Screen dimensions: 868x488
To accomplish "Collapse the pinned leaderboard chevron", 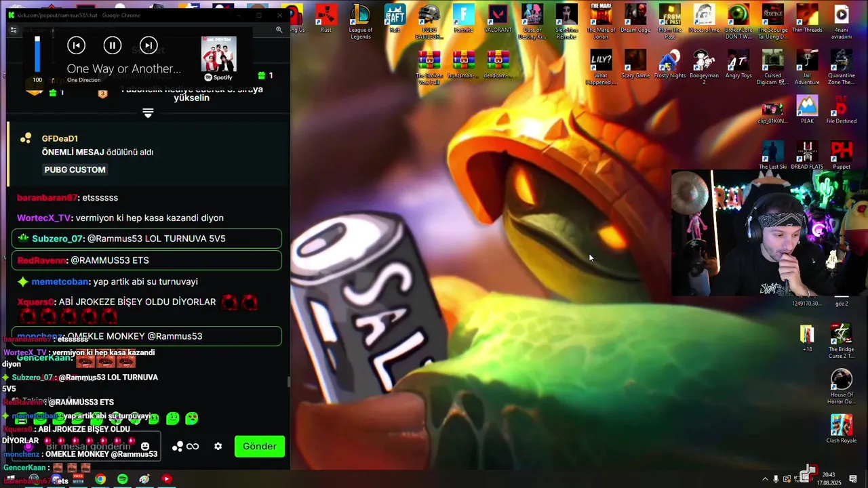I will pos(148,113).
